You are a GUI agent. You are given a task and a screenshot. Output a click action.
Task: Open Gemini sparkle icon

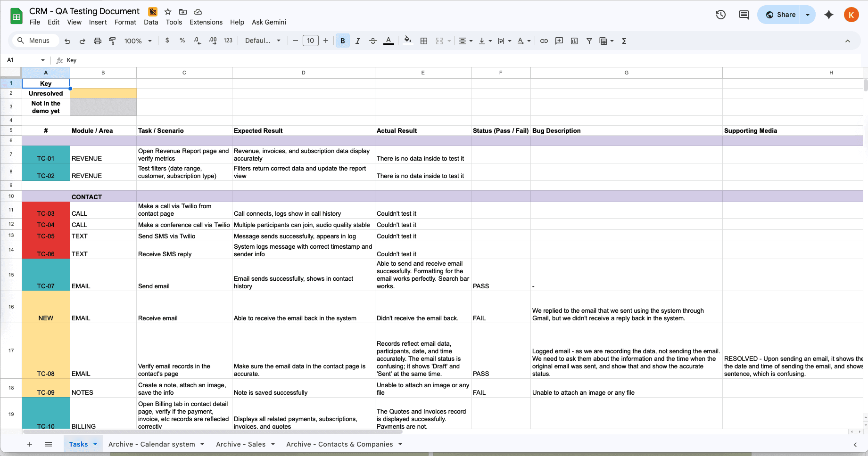coord(829,15)
